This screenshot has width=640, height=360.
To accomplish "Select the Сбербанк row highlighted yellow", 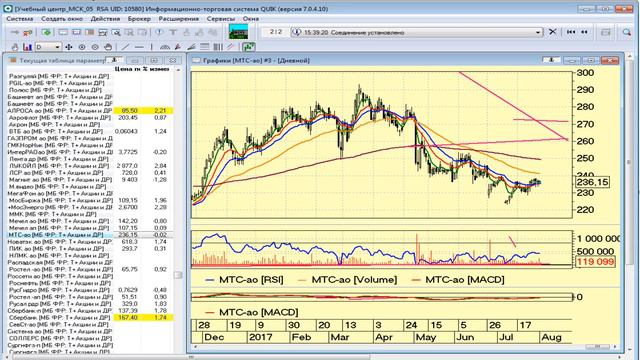I will click(90, 318).
